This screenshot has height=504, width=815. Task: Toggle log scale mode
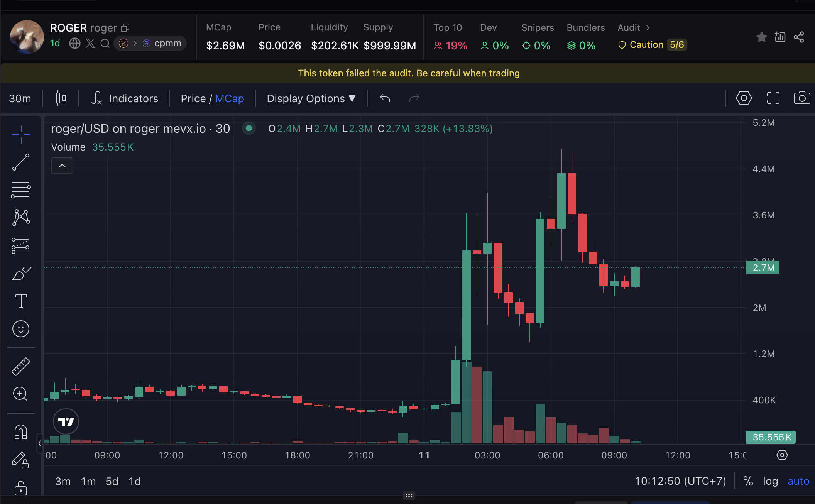tap(770, 481)
